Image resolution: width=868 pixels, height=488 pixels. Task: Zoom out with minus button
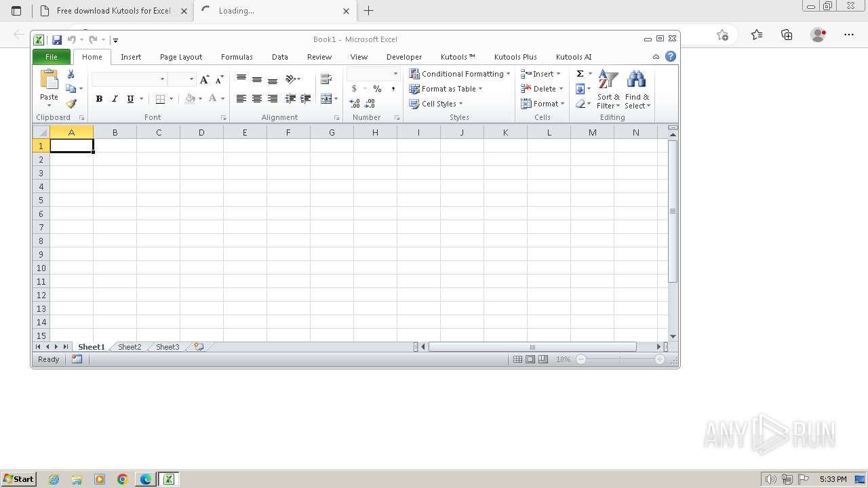(x=581, y=359)
